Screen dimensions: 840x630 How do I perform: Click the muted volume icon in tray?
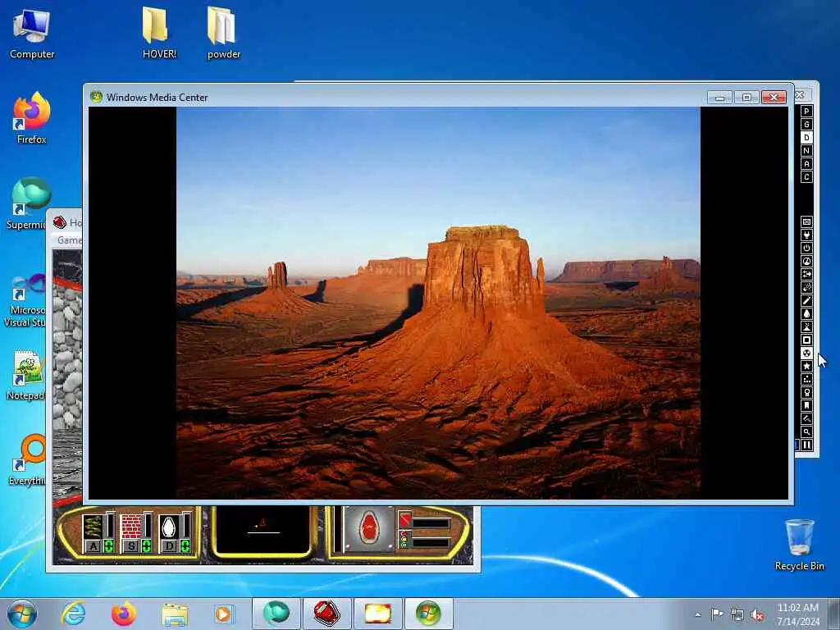point(757,615)
